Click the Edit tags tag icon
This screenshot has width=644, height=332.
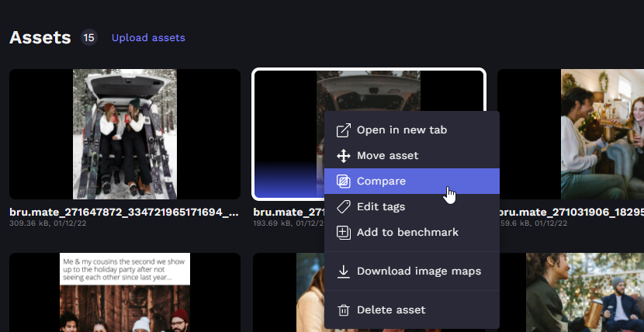[x=344, y=207]
